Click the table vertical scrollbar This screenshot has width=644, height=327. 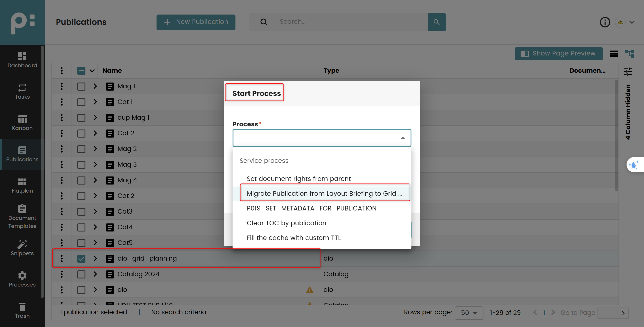616,135
